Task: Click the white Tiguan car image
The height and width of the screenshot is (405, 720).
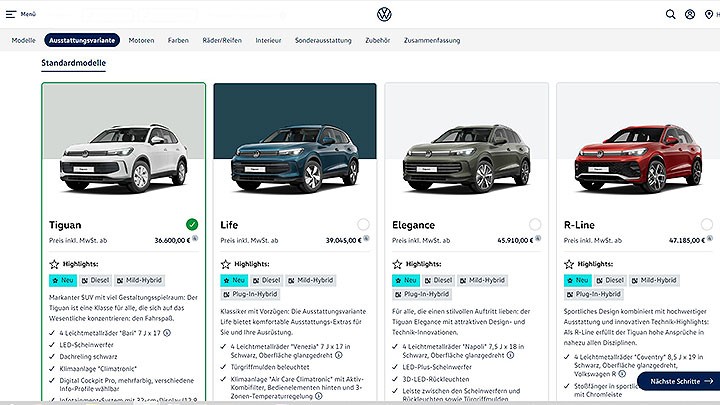Action: [x=124, y=158]
